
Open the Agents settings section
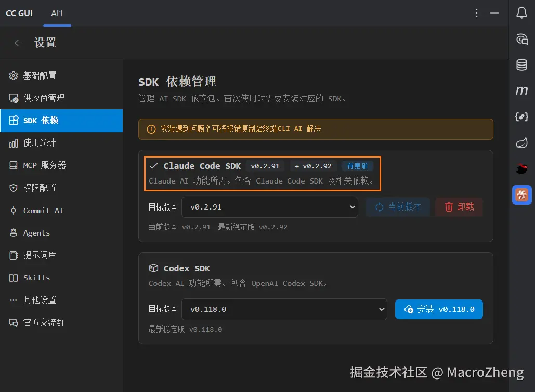[61, 233]
